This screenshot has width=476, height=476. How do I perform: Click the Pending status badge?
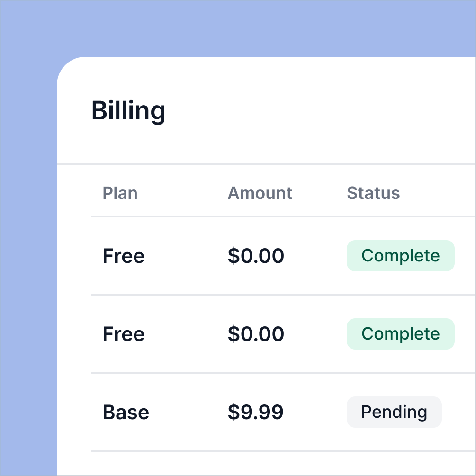click(394, 412)
